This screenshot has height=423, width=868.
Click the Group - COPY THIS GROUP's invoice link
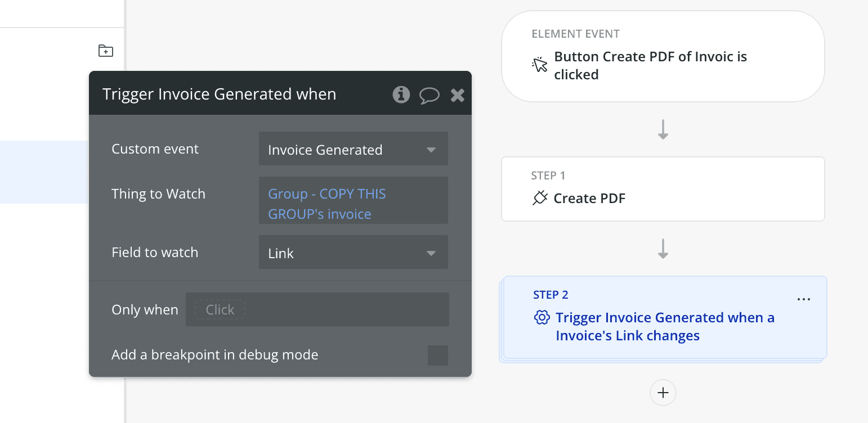click(326, 204)
